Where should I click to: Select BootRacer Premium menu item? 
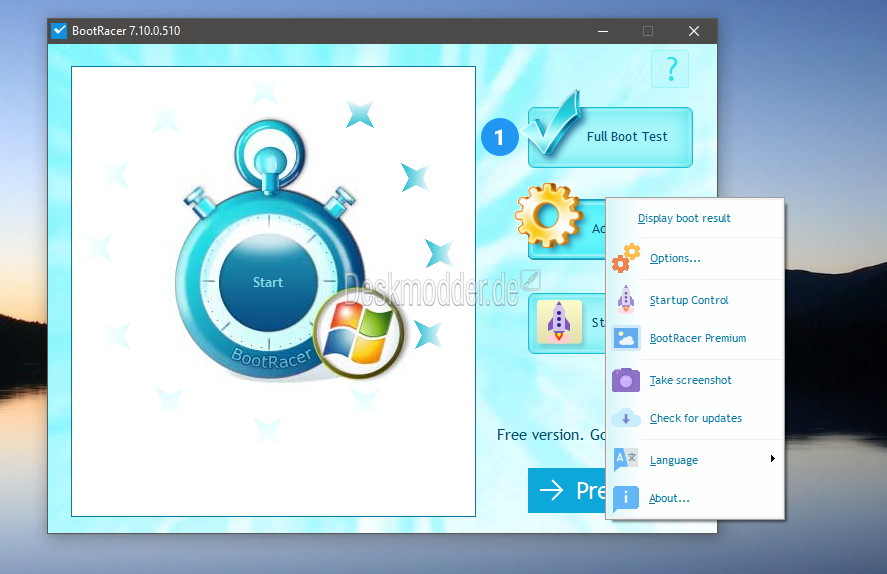pyautogui.click(x=695, y=338)
